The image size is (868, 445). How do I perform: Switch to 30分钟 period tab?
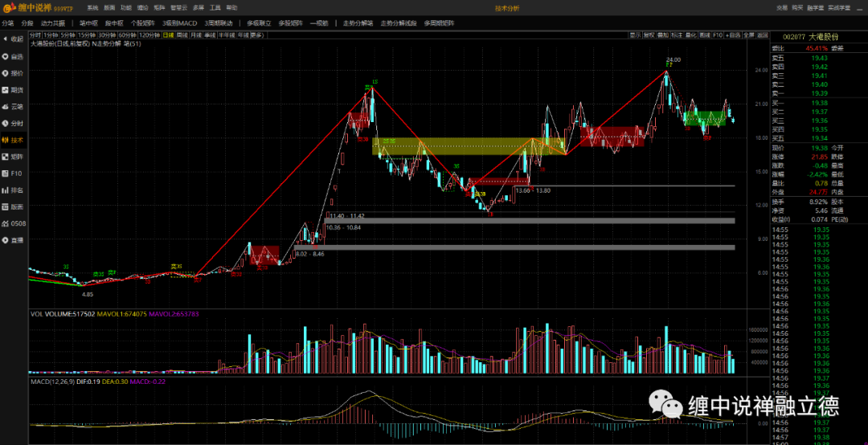[108, 35]
